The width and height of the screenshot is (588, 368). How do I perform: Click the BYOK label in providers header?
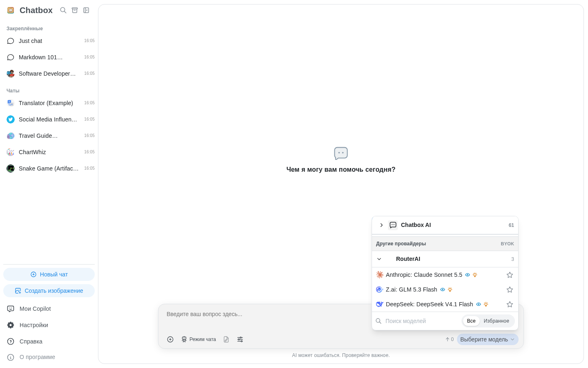[x=507, y=244]
